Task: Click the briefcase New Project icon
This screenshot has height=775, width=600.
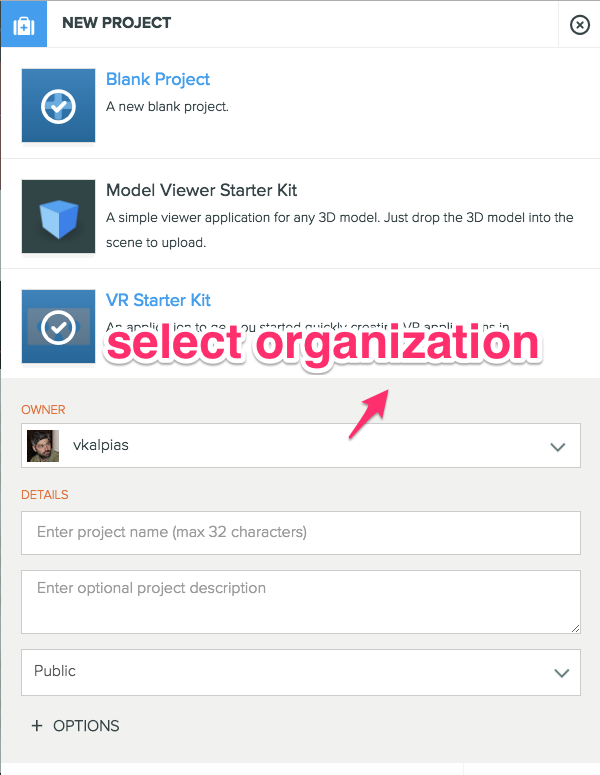Action: pyautogui.click(x=23, y=24)
